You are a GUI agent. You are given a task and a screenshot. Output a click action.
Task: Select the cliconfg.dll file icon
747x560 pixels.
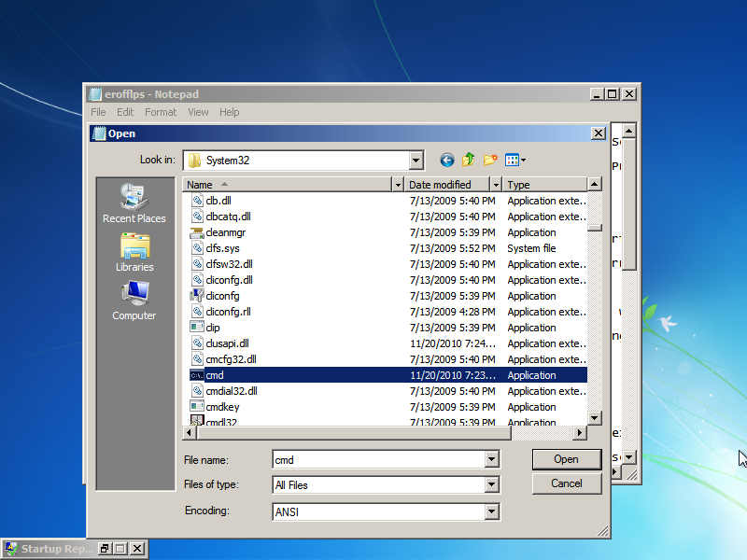(197, 280)
